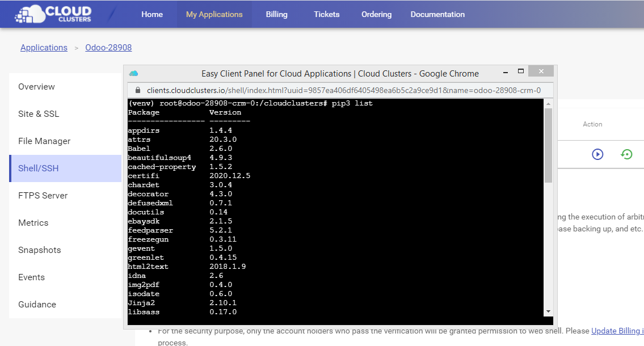This screenshot has height=346, width=644.
Task: Navigate via the Applications breadcrumb link
Action: coord(44,47)
